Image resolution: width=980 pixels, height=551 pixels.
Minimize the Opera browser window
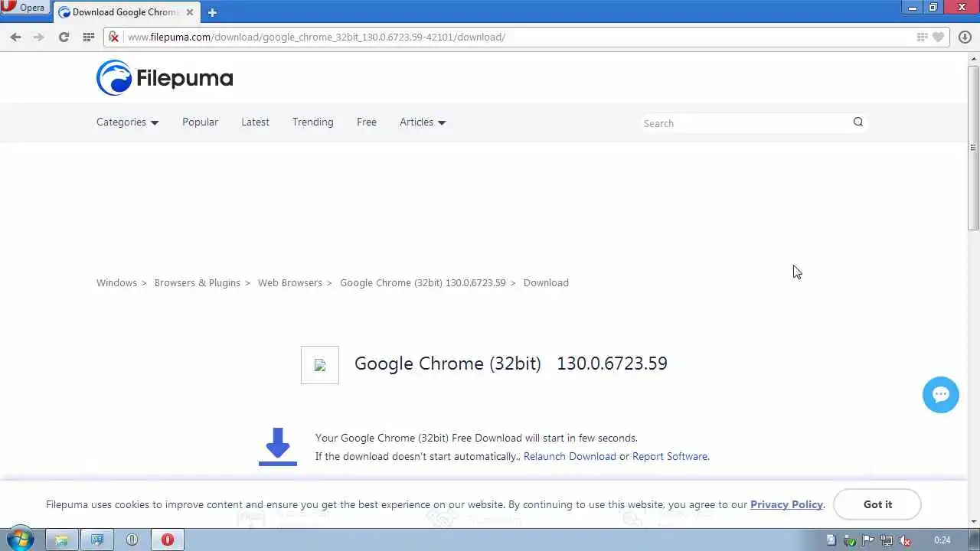912,7
